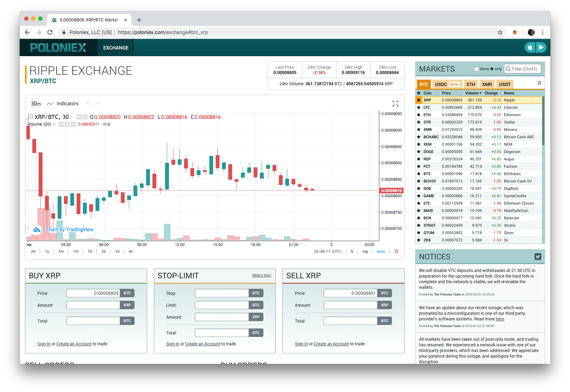Open Markets panel settings gear
570x392 pixels.
click(x=539, y=83)
